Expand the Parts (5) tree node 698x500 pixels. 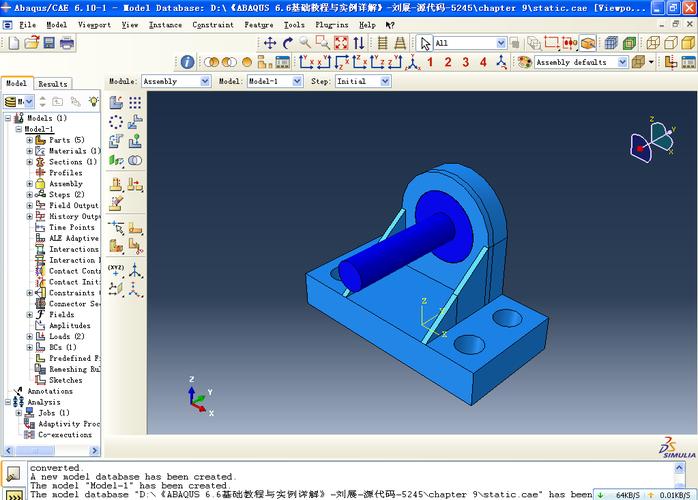tap(29, 140)
